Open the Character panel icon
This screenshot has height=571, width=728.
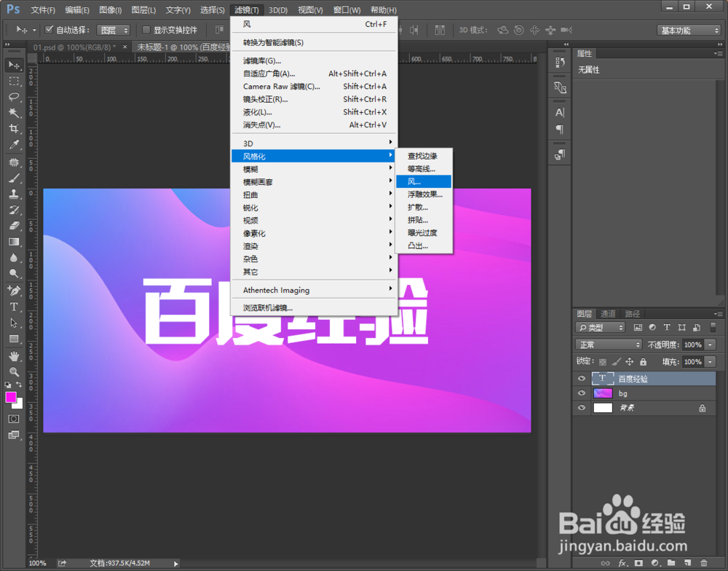559,112
